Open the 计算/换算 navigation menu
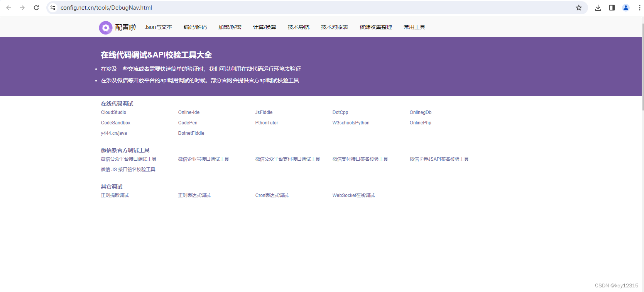 coord(265,27)
